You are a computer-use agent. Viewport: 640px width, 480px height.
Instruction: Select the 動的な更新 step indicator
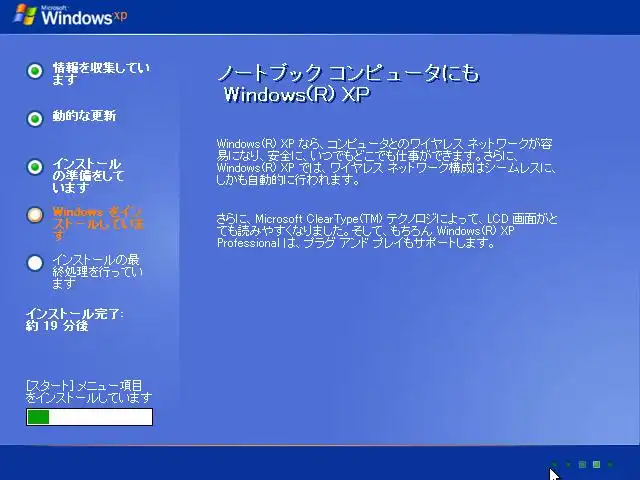coord(35,119)
